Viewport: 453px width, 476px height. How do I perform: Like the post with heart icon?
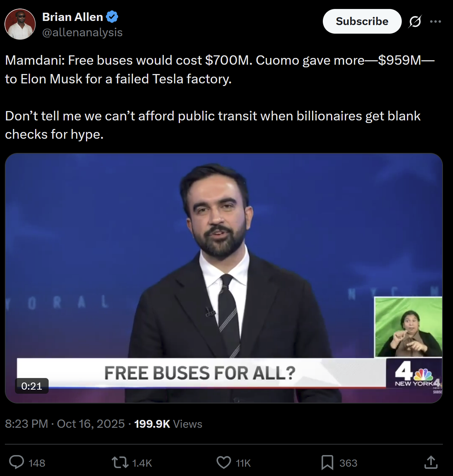click(224, 463)
